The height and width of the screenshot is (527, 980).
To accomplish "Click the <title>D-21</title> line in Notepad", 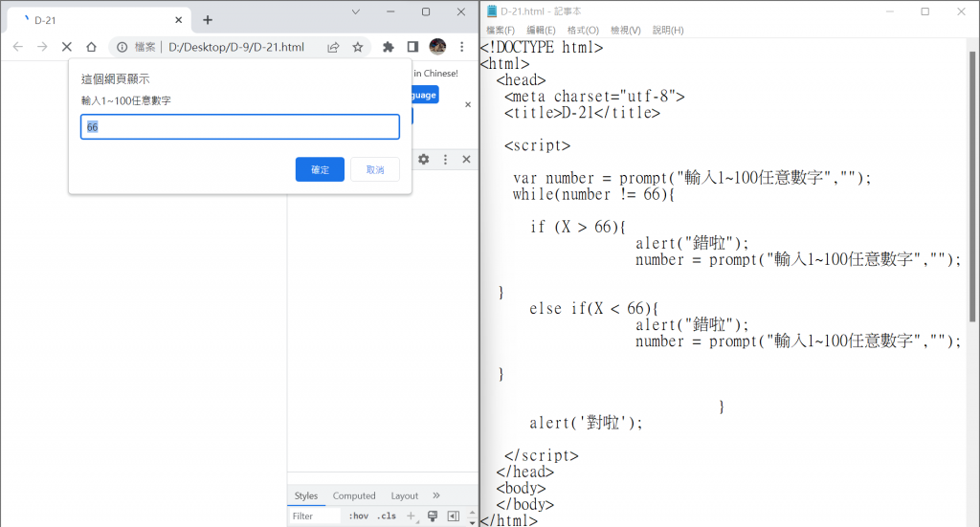I will coord(582,113).
